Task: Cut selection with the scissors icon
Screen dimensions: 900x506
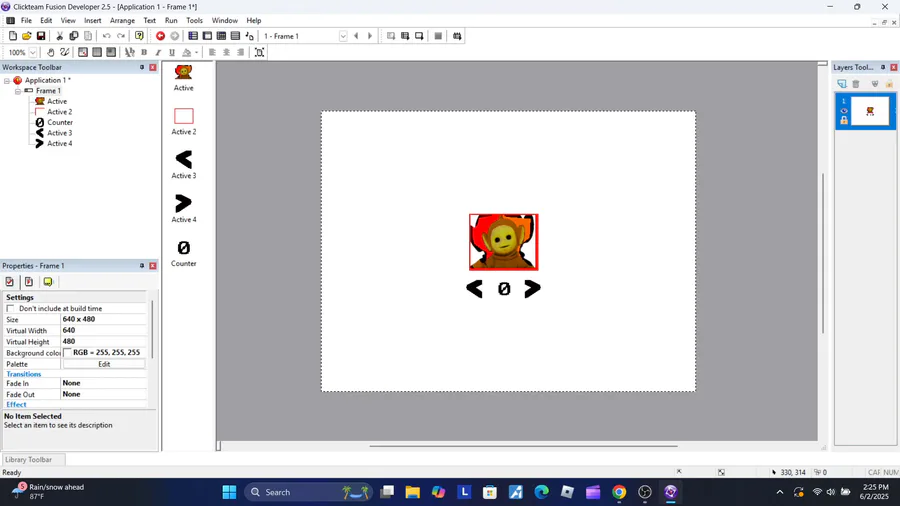Action: pyautogui.click(x=59, y=36)
